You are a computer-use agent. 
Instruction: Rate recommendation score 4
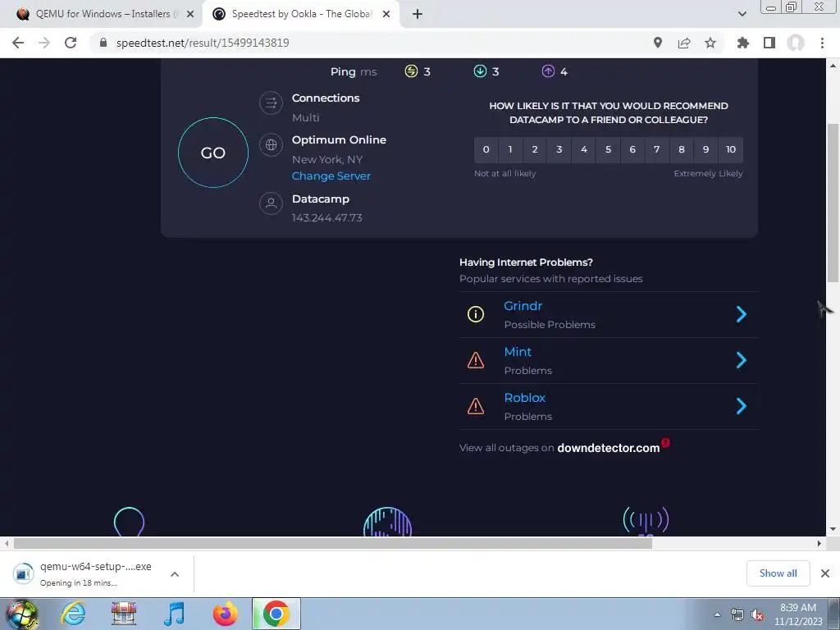coord(584,149)
